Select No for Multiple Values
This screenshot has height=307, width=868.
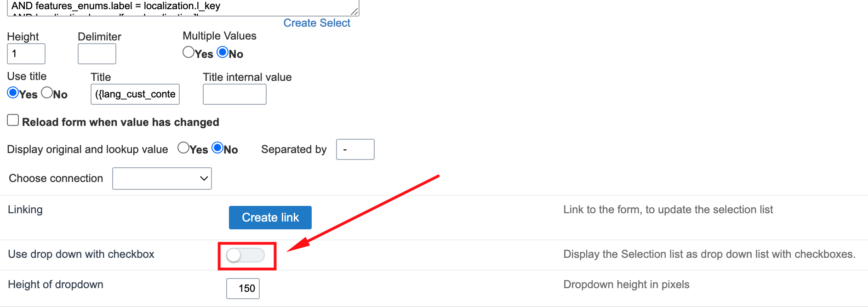pyautogui.click(x=223, y=52)
